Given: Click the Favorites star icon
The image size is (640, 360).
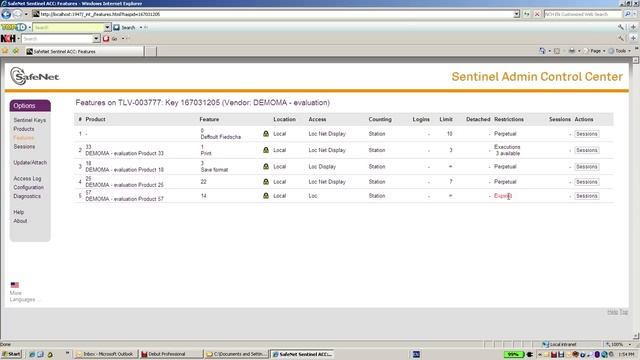Looking at the screenshot, I should (x=5, y=51).
